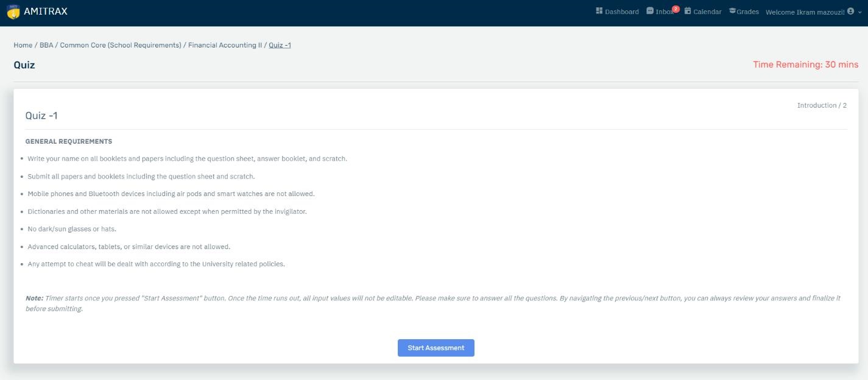Open Financial Accounting II breadcrumb link
The image size is (868, 380).
[x=225, y=45]
